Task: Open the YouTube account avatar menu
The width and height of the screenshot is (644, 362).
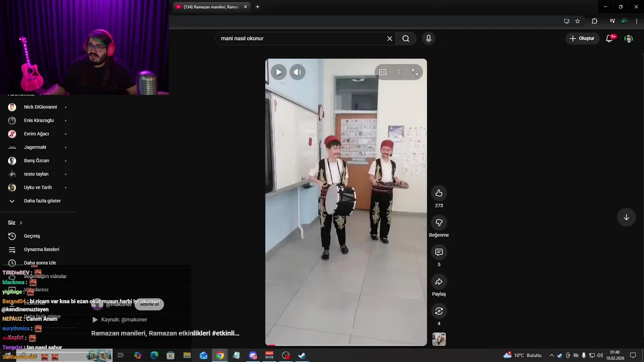Action: 628,39
